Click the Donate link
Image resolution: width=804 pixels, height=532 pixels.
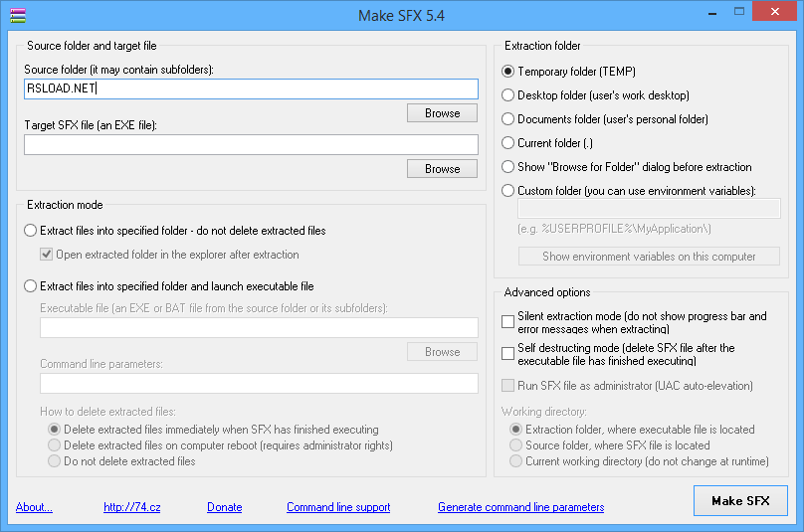click(224, 507)
